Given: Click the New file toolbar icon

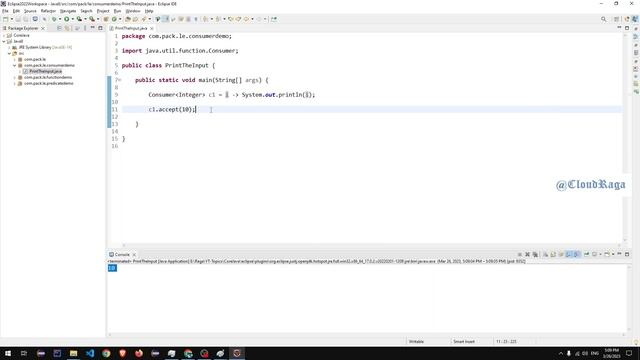Looking at the screenshot, I should (6, 19).
